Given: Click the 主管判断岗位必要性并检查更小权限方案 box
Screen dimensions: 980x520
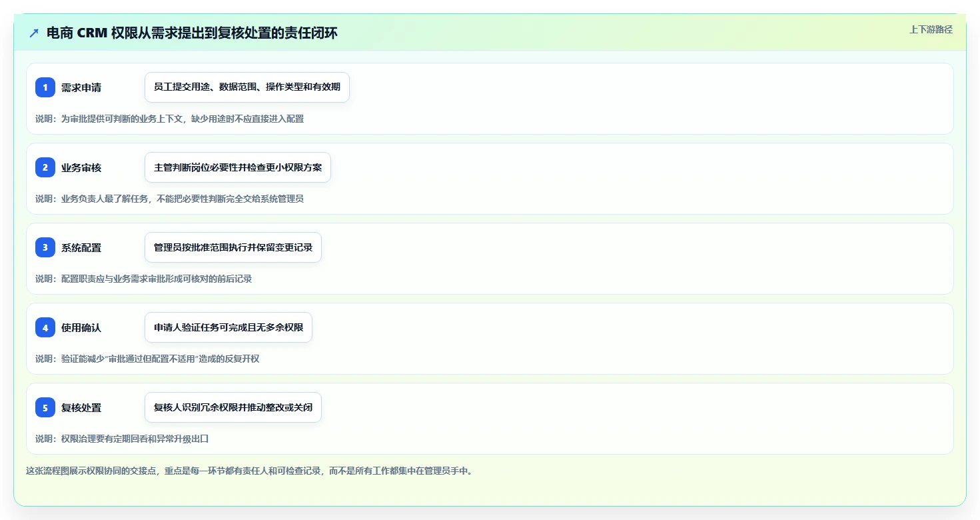Looking at the screenshot, I should 238,167.
